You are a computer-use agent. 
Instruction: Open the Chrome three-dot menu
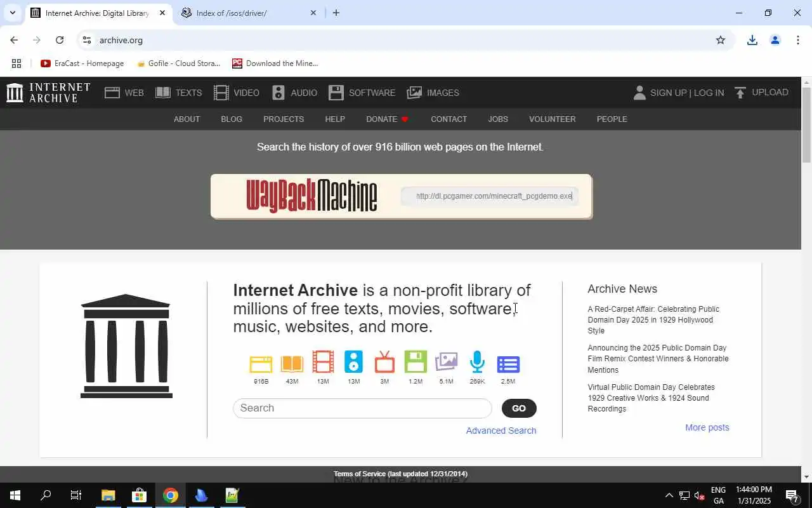tap(798, 40)
